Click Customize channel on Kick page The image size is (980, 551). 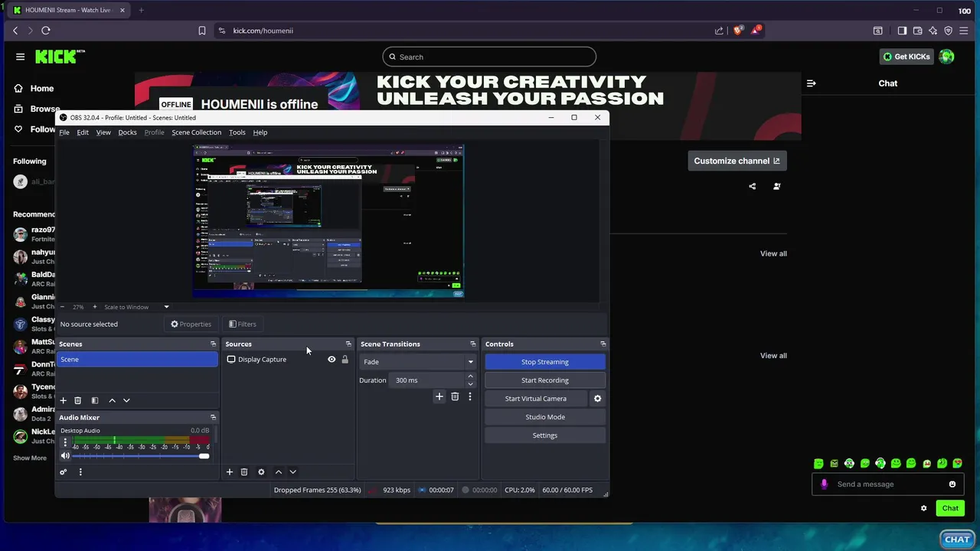[737, 161]
